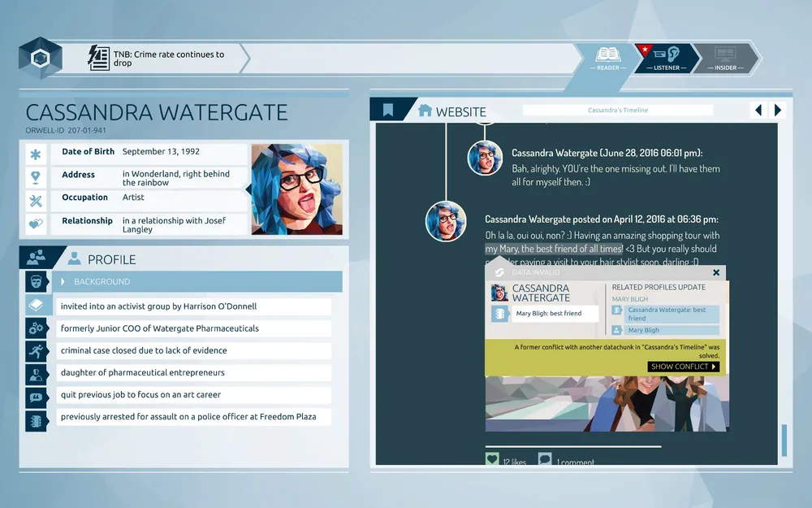The height and width of the screenshot is (508, 812).
Task: Click the address value 'in Wonderland'
Action: (176, 178)
